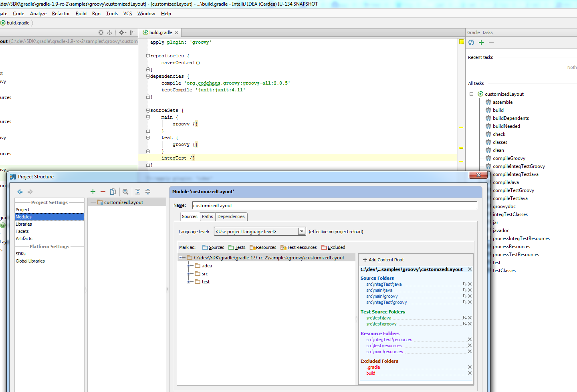Click the yellow inspection status indicator
This screenshot has width=577, height=392.
461,42
